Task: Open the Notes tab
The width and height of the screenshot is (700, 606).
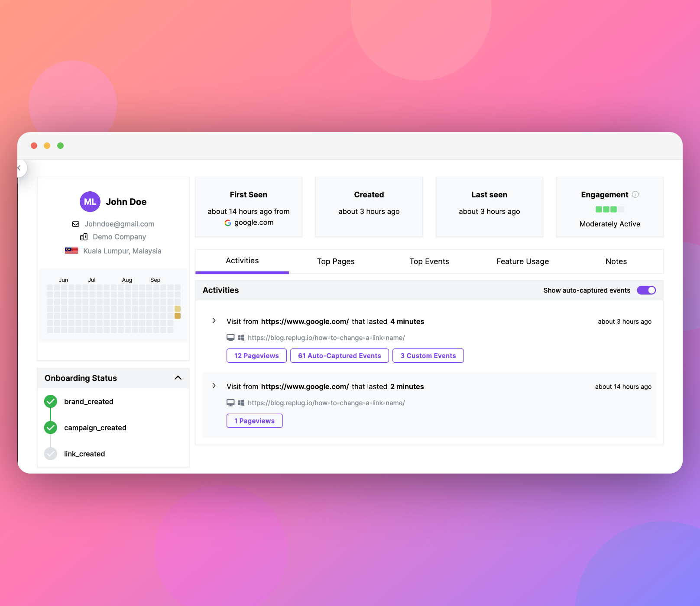Action: pyautogui.click(x=616, y=261)
